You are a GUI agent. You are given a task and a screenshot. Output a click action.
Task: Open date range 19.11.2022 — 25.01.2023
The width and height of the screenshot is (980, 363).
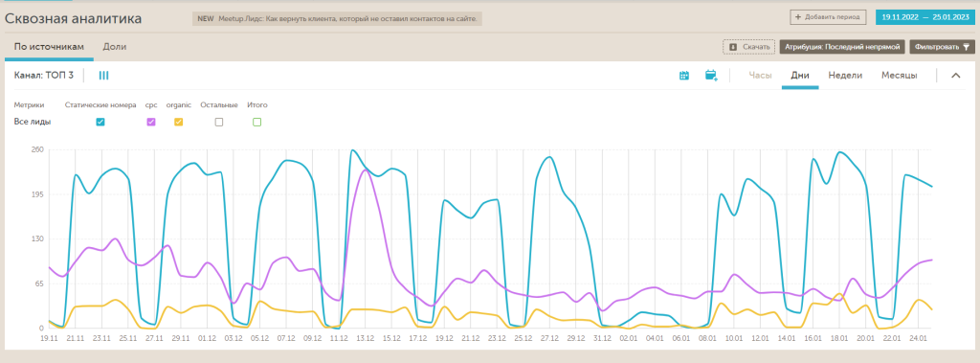click(x=925, y=17)
